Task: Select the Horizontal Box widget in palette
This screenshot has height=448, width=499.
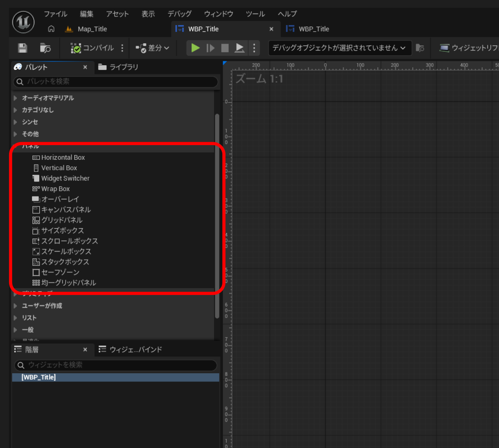Action: pyautogui.click(x=63, y=158)
